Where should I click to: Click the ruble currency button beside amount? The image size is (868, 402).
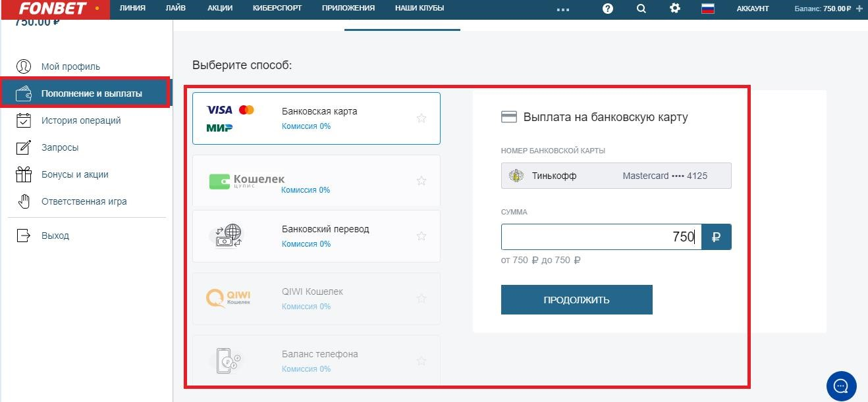pos(717,237)
